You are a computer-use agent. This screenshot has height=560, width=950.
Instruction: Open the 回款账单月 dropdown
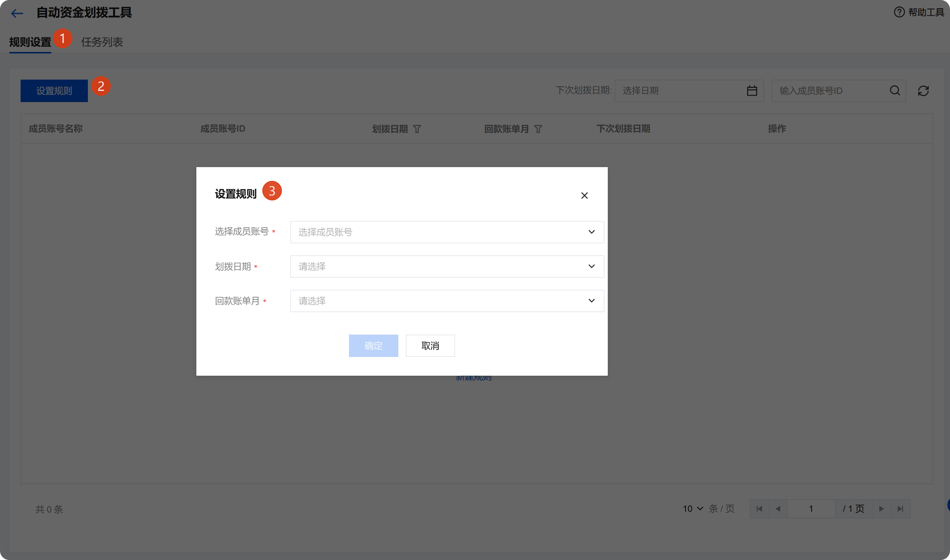point(447,301)
